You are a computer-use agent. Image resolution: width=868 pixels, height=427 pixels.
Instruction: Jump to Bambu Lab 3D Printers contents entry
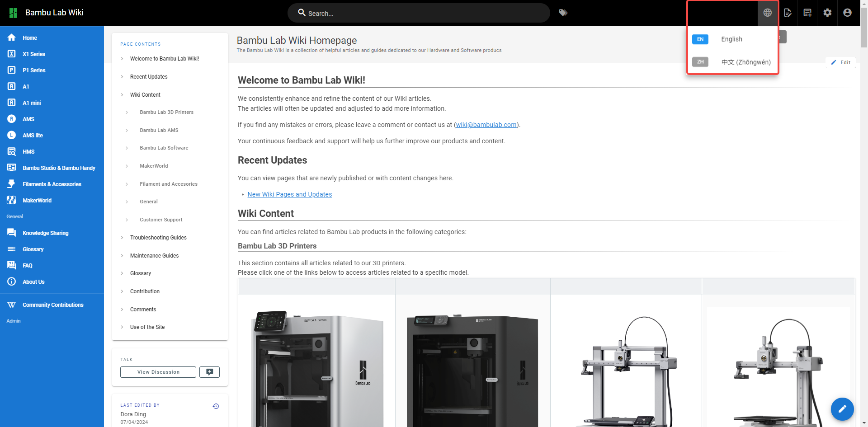pos(166,112)
